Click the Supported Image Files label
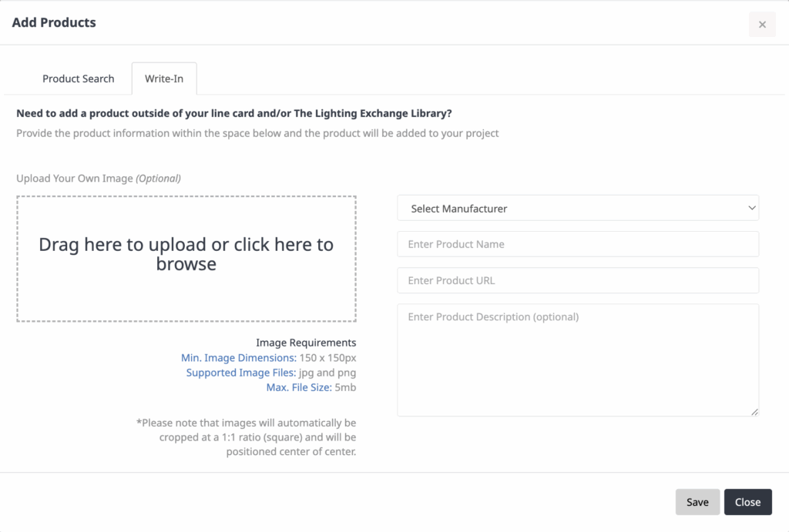 tap(240, 373)
